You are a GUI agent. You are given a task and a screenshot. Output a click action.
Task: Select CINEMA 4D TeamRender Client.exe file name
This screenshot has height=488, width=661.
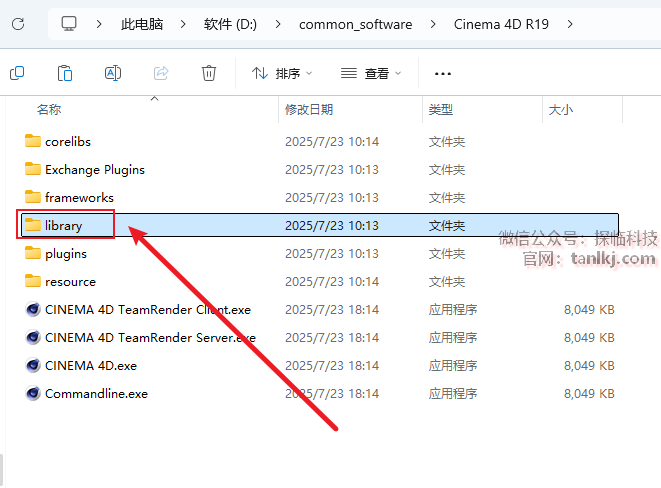coord(148,310)
